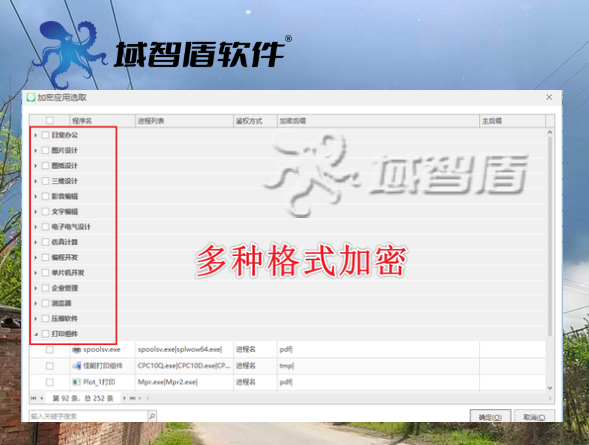Expand the 三维设计 group
This screenshot has height=445, width=589.
[36, 181]
